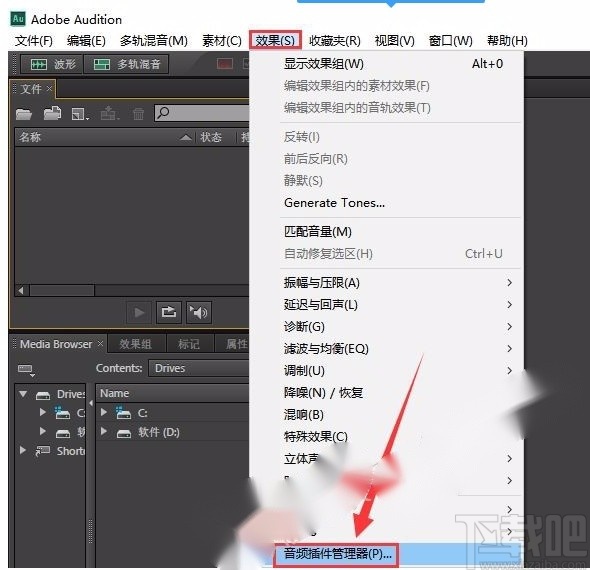Click the import file icon
590x570 pixels.
click(52, 113)
